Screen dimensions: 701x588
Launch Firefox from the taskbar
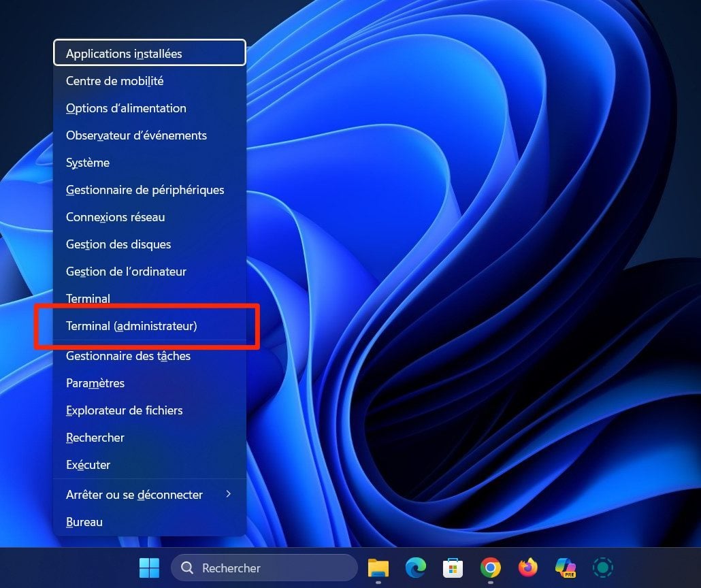[528, 568]
